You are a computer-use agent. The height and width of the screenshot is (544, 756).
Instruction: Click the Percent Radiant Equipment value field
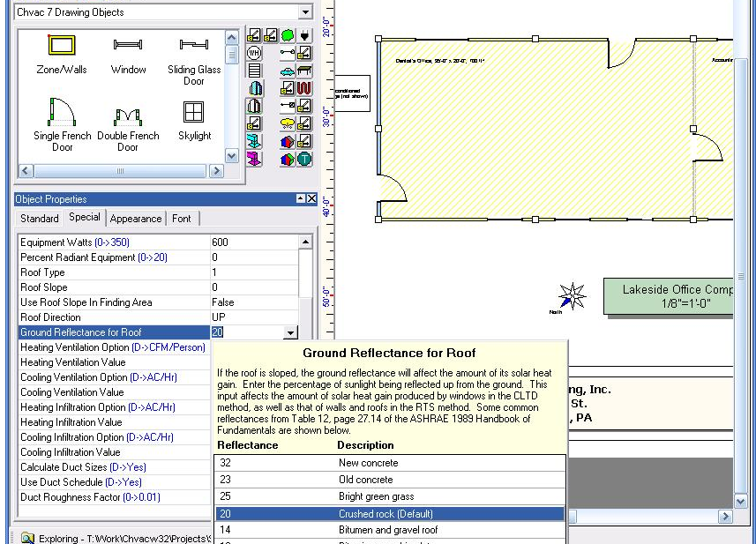tap(254, 257)
